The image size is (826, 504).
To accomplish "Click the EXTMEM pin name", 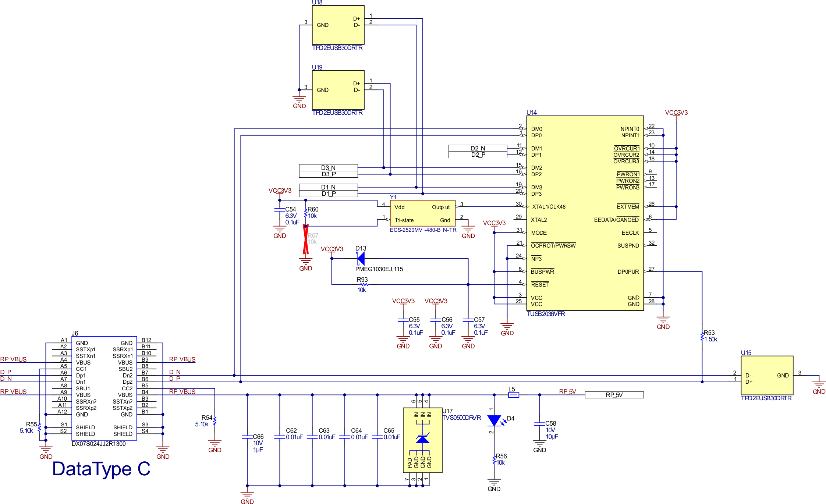I will point(628,206).
